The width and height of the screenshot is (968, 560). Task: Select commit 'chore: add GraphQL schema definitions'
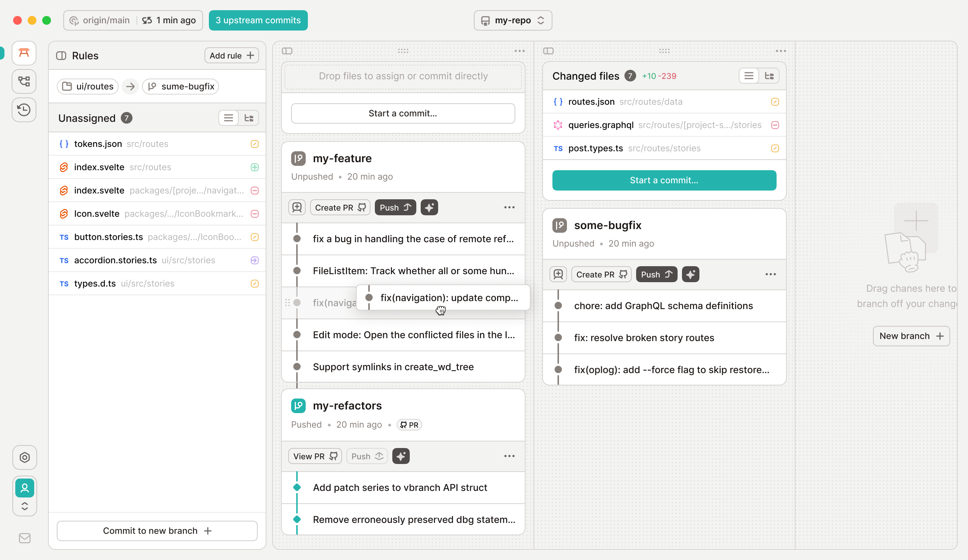point(663,305)
